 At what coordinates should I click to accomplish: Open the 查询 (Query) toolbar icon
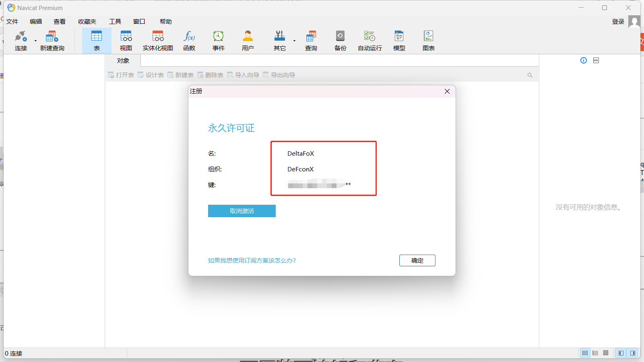coord(311,41)
